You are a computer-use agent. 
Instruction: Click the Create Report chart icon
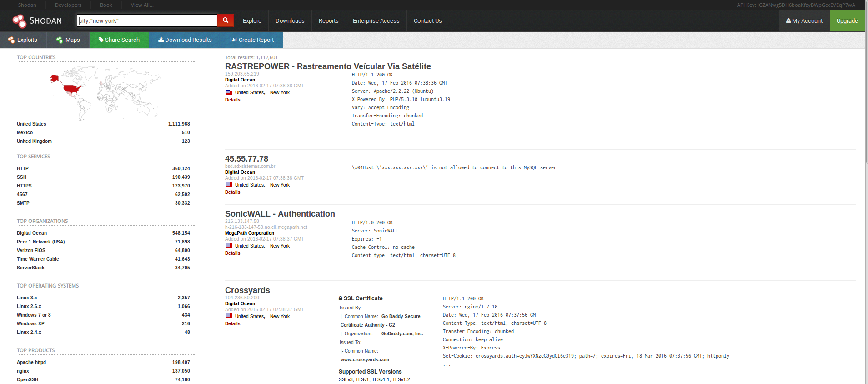(234, 40)
